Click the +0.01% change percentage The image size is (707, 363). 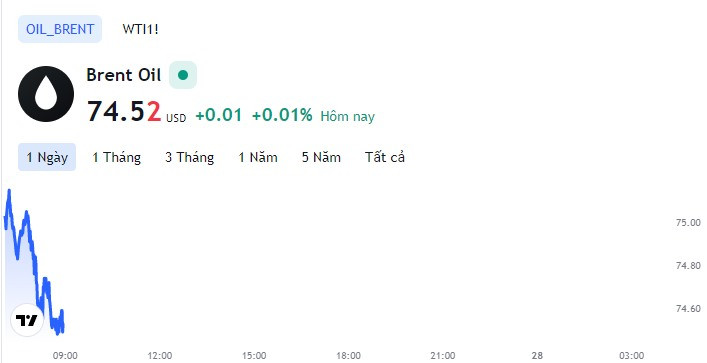[282, 115]
